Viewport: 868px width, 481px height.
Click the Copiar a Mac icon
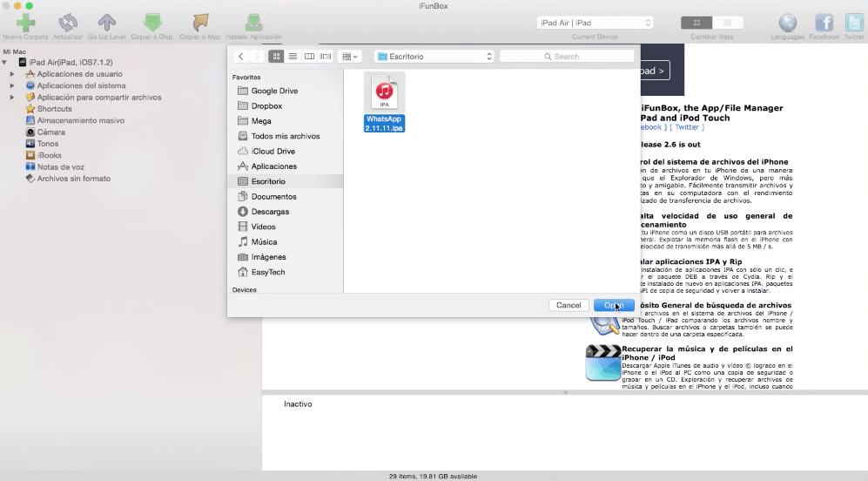point(200,23)
